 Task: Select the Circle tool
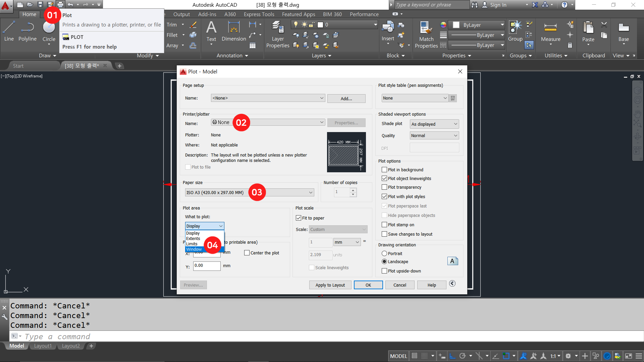49,32
